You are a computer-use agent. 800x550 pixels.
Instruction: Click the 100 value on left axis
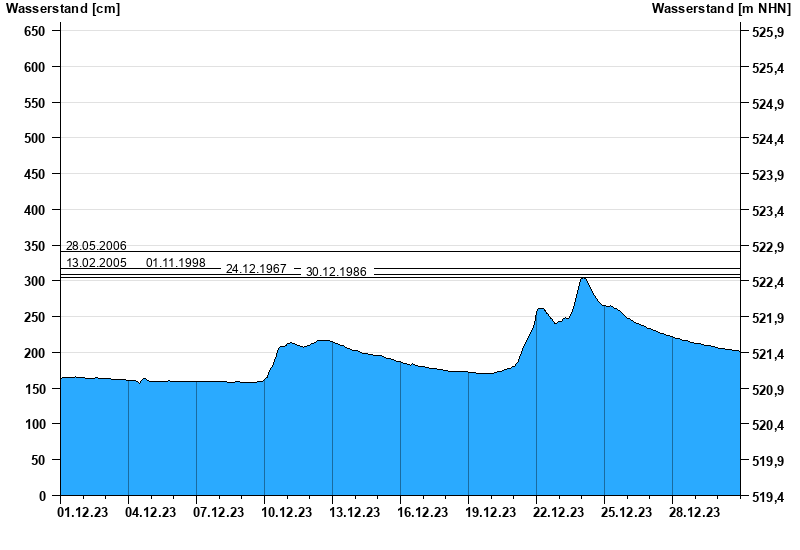[x=35, y=424]
